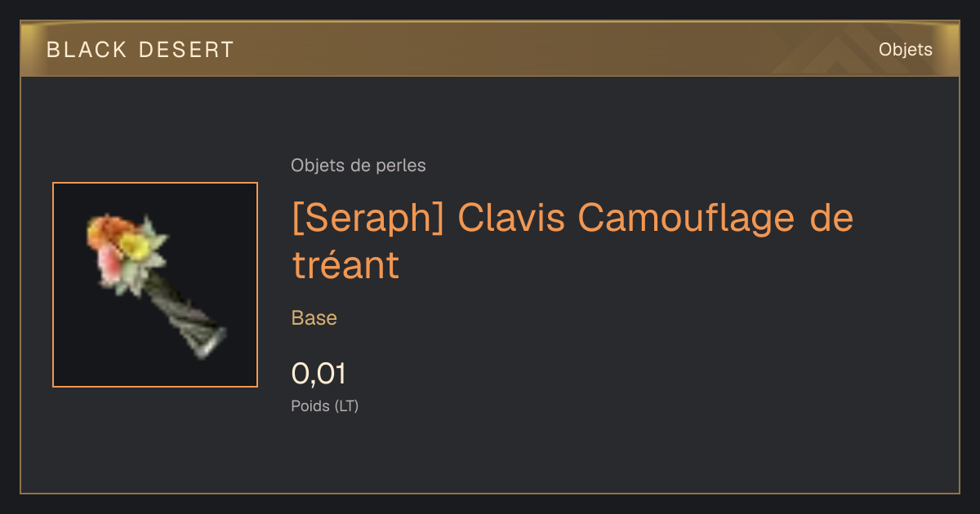Image resolution: width=980 pixels, height=514 pixels.
Task: Click the metal tip of the item handle
Action: (213, 343)
